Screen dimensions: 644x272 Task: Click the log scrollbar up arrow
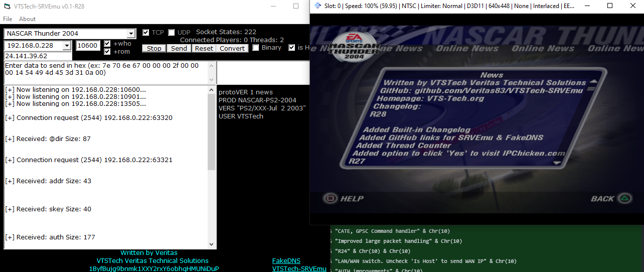coord(212,90)
